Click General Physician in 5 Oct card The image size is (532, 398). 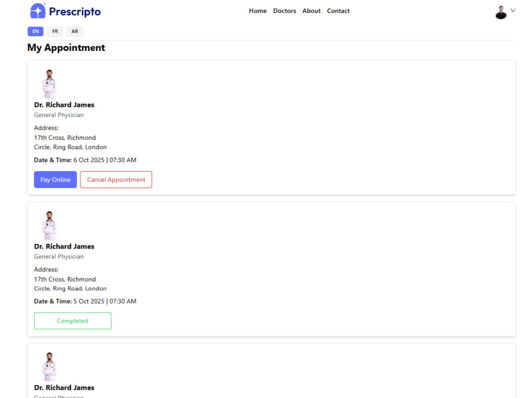click(x=59, y=257)
